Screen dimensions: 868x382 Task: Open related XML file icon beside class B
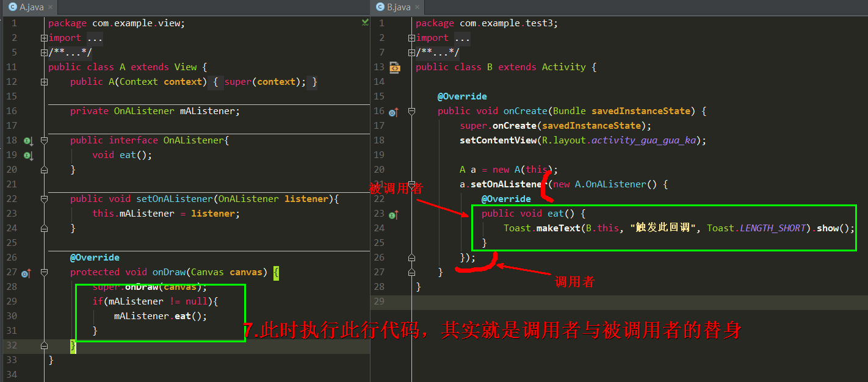pyautogui.click(x=394, y=67)
